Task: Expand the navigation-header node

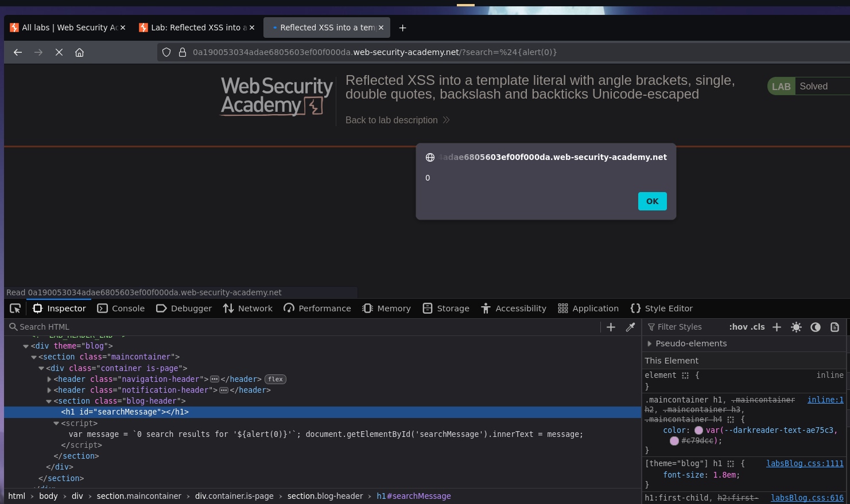Action: tap(49, 380)
